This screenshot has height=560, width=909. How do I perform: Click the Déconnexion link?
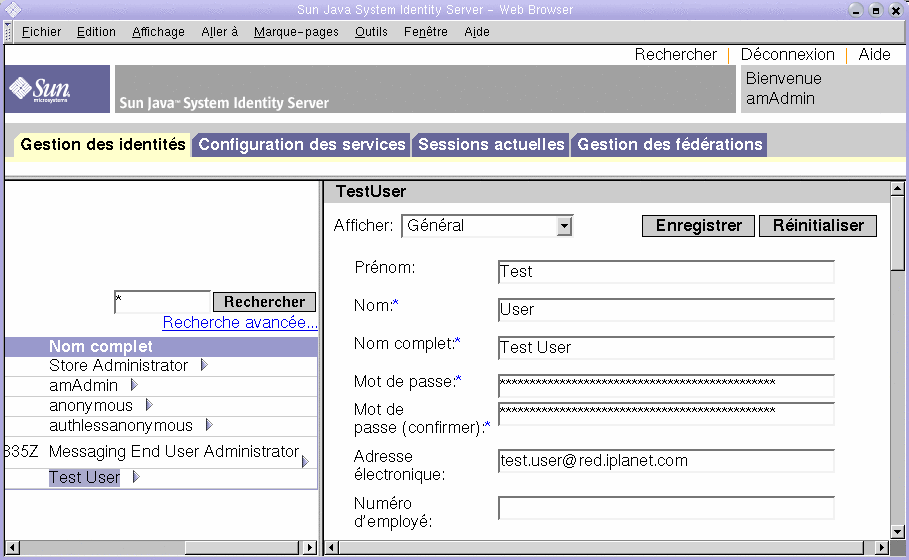click(787, 54)
